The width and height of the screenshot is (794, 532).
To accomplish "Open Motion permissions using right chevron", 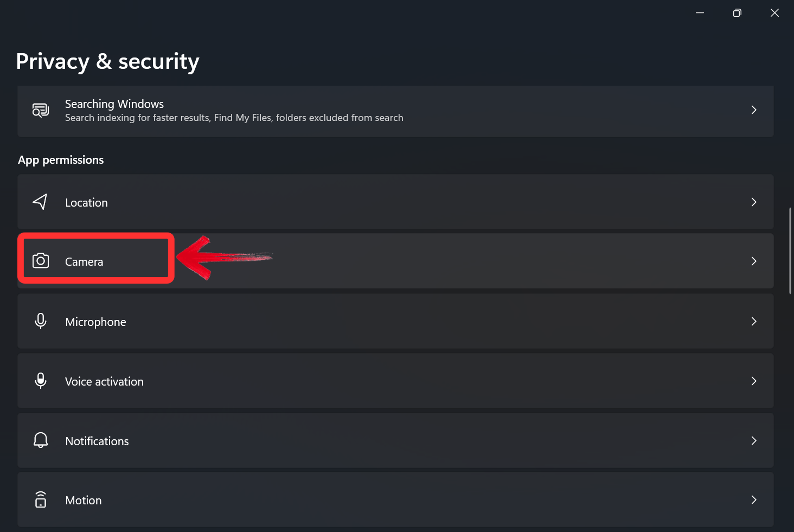I will 754,500.
